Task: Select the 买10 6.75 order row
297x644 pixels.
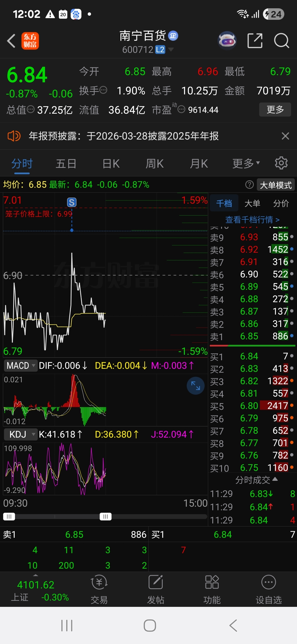Action: pyautogui.click(x=252, y=468)
